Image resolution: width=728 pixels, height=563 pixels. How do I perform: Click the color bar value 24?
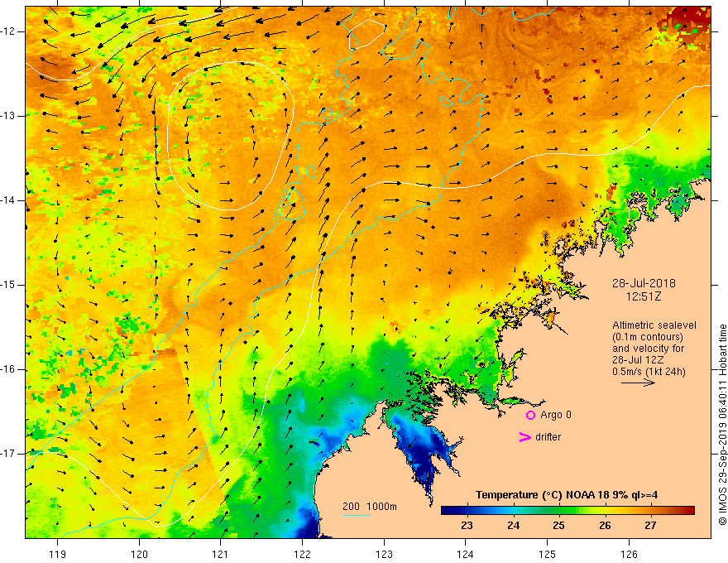(513, 526)
